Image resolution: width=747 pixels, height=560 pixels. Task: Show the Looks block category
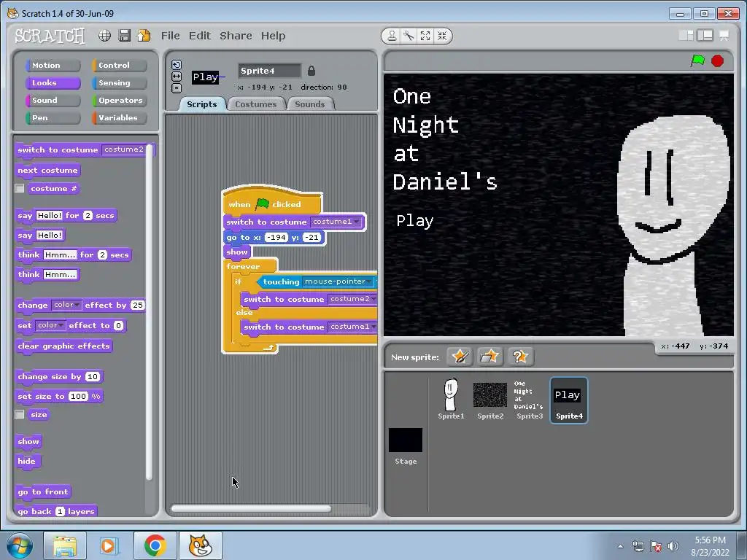point(53,83)
